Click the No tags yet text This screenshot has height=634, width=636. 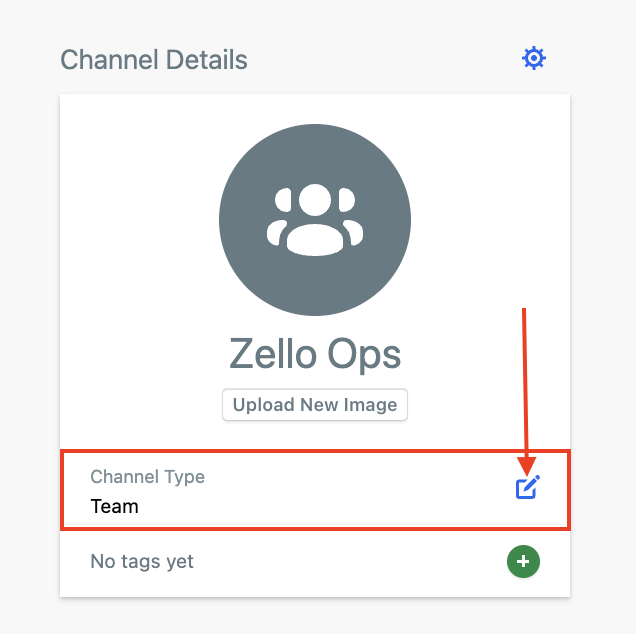[142, 562]
